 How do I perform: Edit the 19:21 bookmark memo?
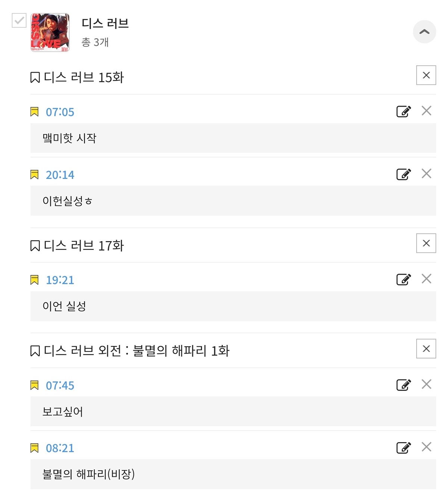(x=404, y=279)
